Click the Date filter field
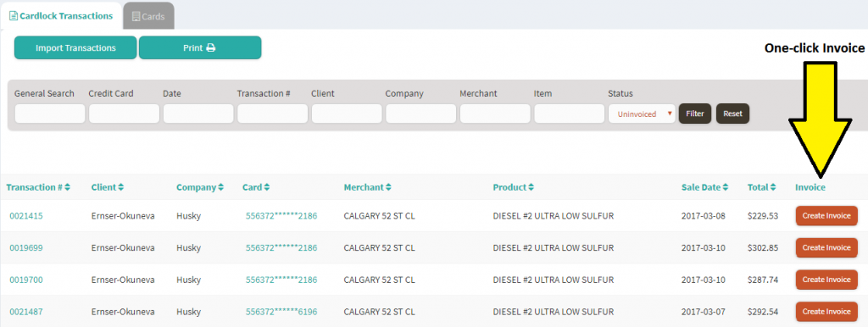This screenshot has height=327, width=868. pyautogui.click(x=198, y=114)
